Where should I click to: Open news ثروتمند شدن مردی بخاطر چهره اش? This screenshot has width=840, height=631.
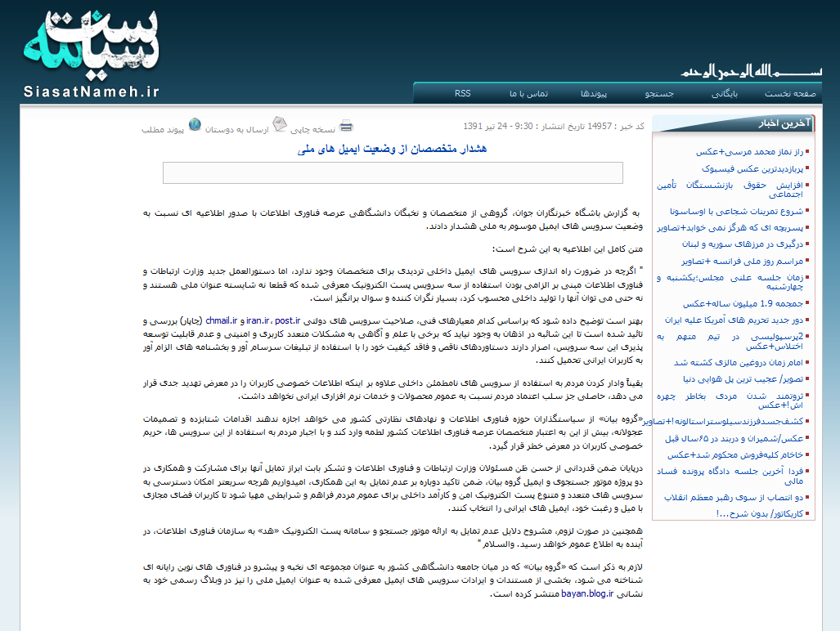(x=730, y=401)
